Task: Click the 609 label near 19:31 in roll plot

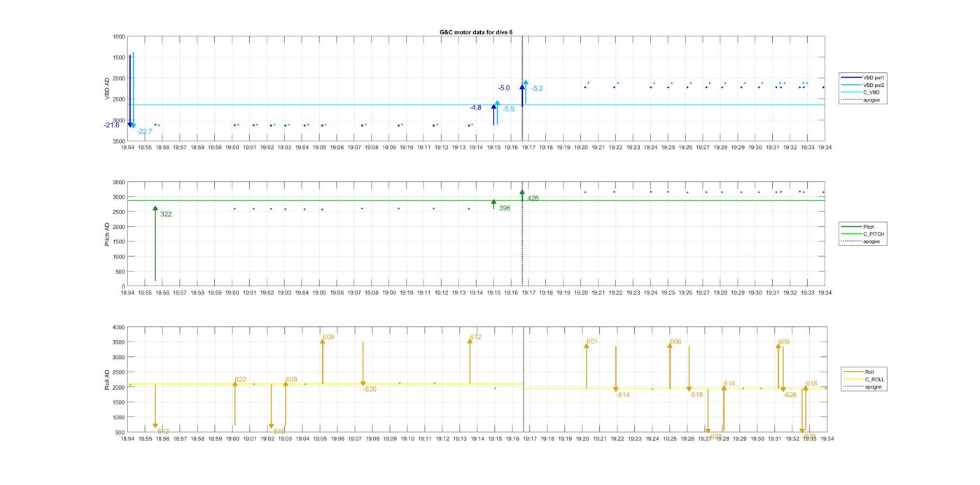Action: click(x=784, y=342)
